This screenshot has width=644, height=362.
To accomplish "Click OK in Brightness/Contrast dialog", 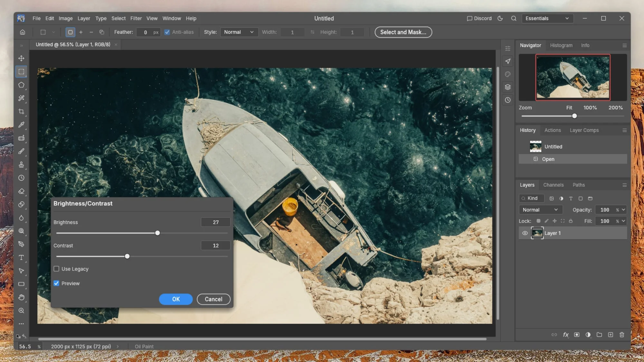I will pos(176,299).
